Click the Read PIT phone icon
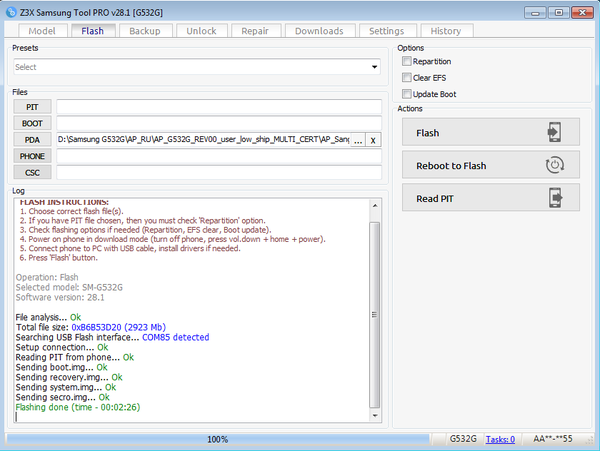This screenshot has width=600, height=451. 556,198
